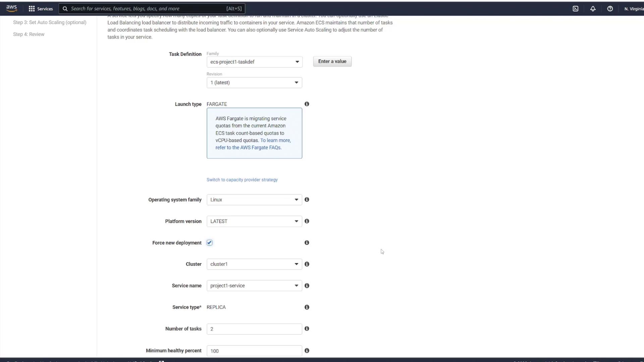Viewport: 644px width, 362px height.
Task: Open the notifications bell
Action: pyautogui.click(x=593, y=9)
